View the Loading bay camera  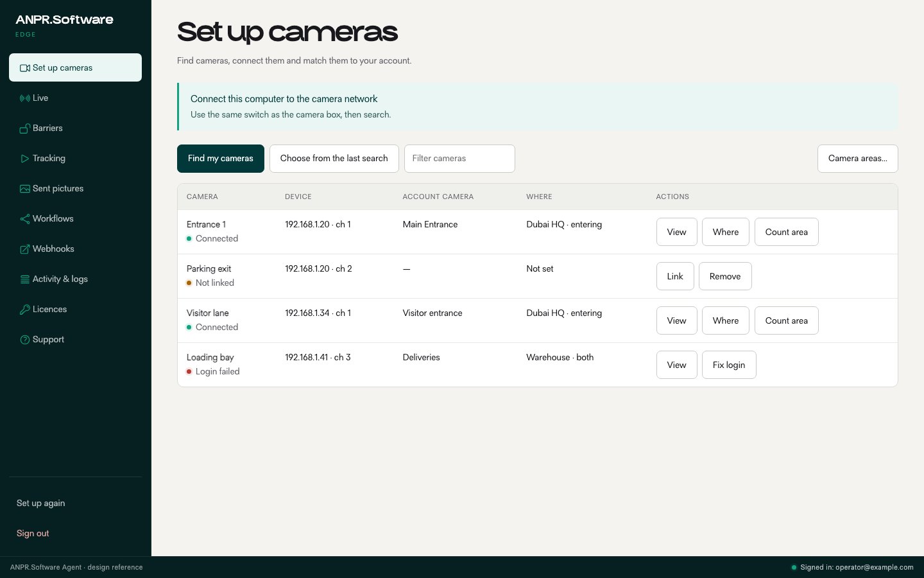click(677, 365)
